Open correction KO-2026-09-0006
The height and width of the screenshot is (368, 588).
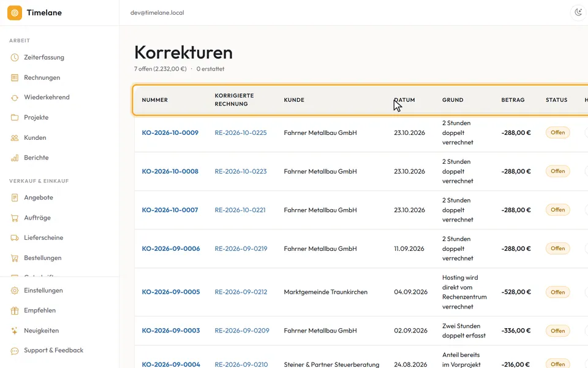(x=171, y=248)
